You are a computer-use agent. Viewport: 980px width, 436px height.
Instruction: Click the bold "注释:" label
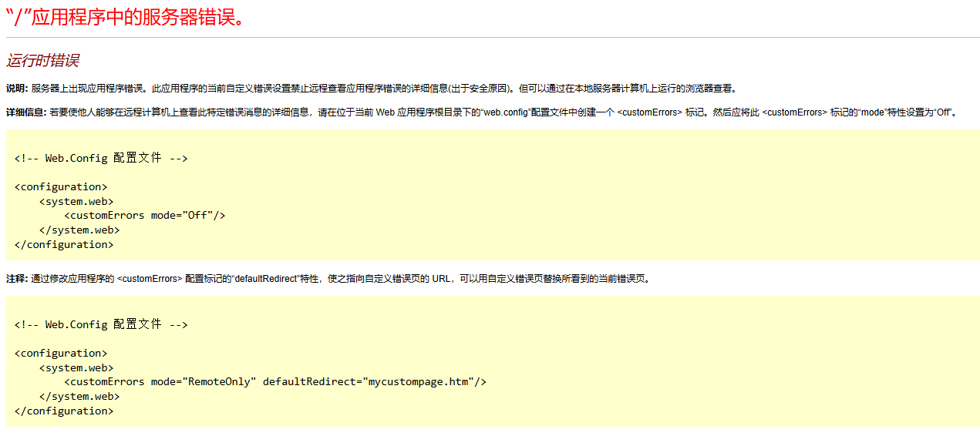(17, 279)
